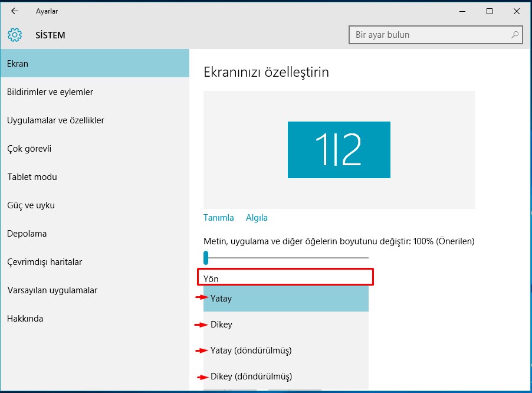Open Bildirimler ve eylemler settings
This screenshot has width=532, height=393.
point(50,92)
